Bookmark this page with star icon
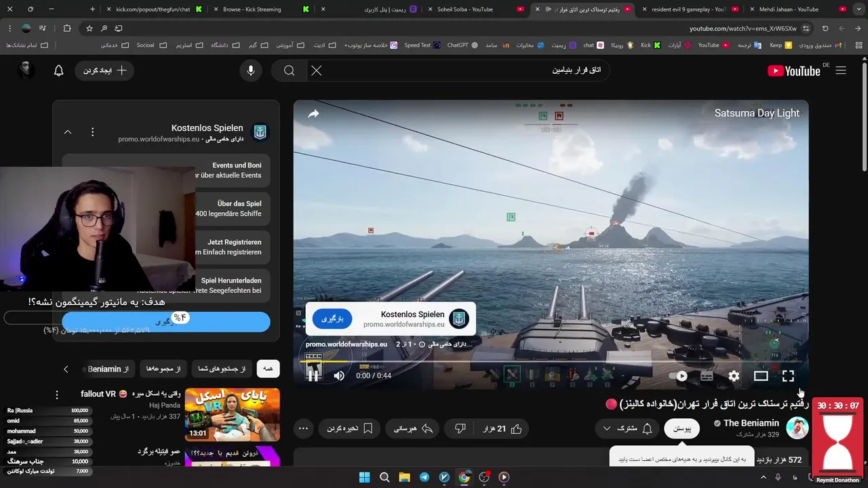The width and height of the screenshot is (868, 488). (89, 28)
